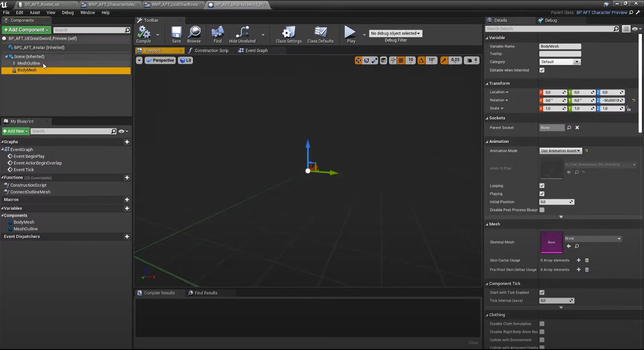Toggle the Editable when Inherited checkbox

542,70
